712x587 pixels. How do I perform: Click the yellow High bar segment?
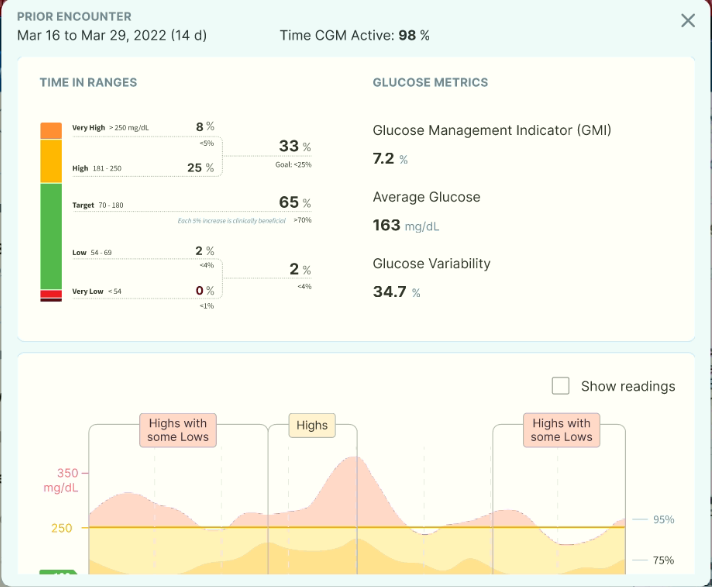point(51,161)
